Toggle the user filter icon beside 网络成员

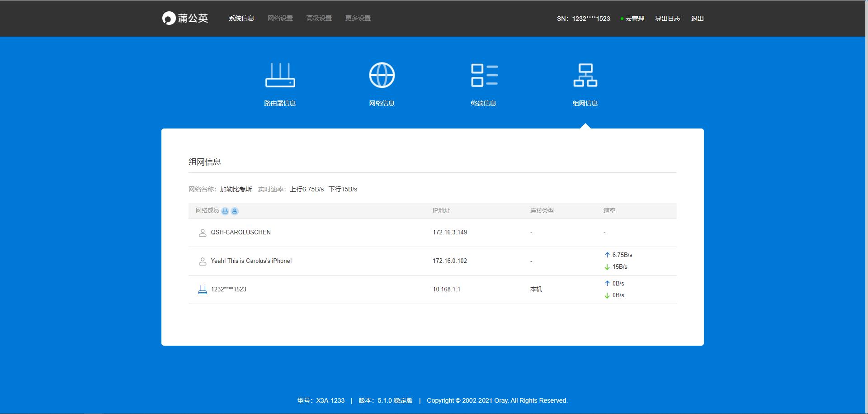(x=235, y=211)
